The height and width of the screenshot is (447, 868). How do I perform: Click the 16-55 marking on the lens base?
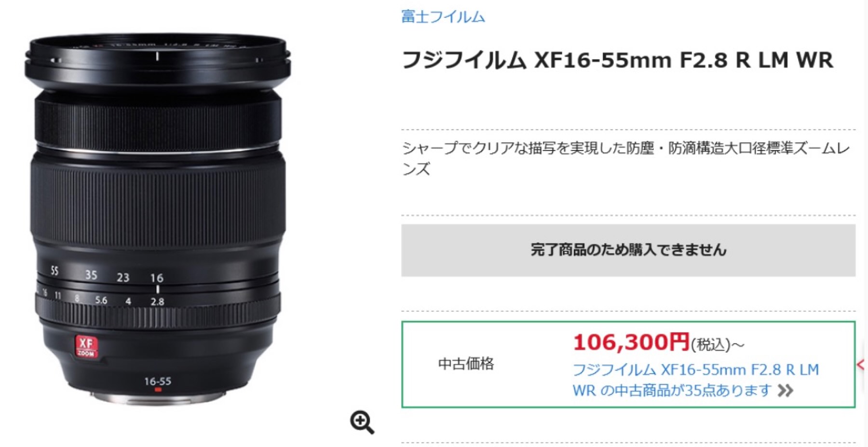coord(158,381)
